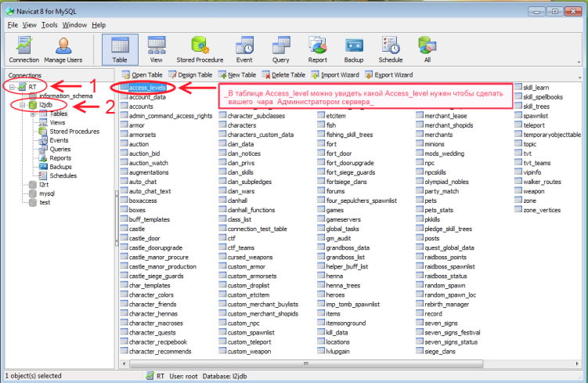Click the All toolbar icon
The height and width of the screenshot is (383, 588).
(427, 49)
